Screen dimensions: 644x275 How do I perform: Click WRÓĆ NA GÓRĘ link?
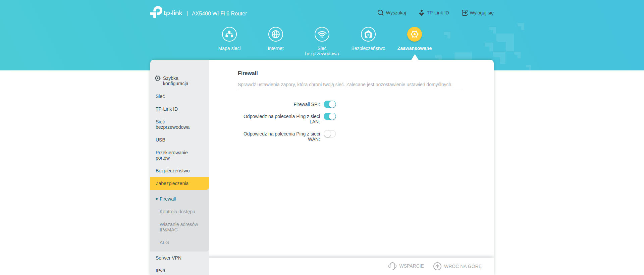coord(462,266)
